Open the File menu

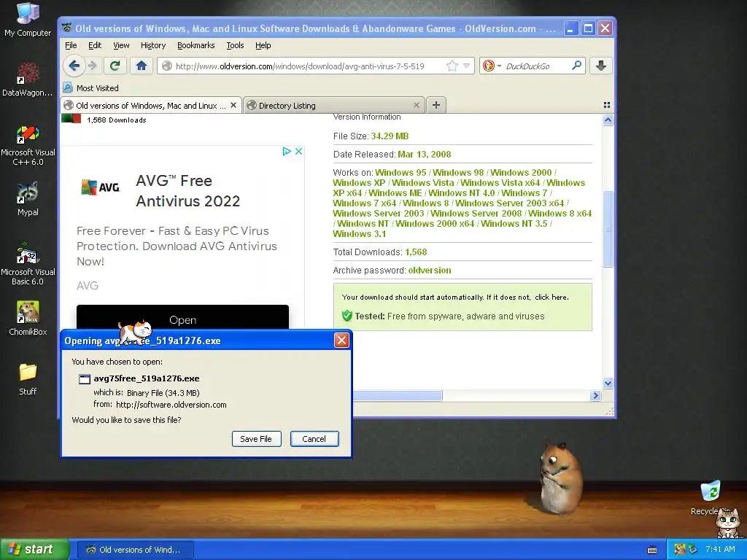[x=71, y=45]
